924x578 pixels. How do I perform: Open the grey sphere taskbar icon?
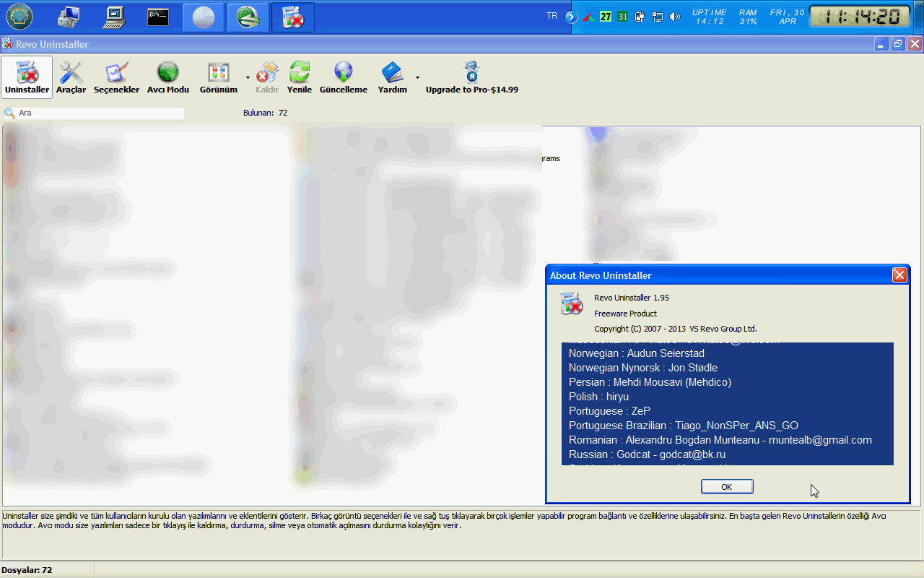tap(203, 17)
